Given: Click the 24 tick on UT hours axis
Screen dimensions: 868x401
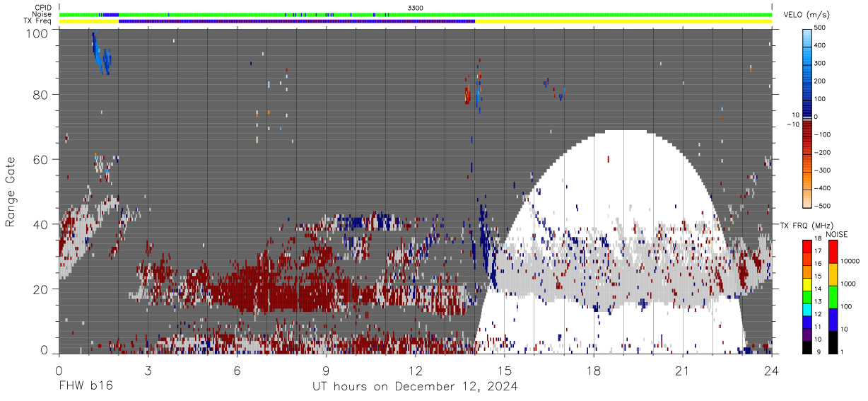Looking at the screenshot, I should point(772,371).
